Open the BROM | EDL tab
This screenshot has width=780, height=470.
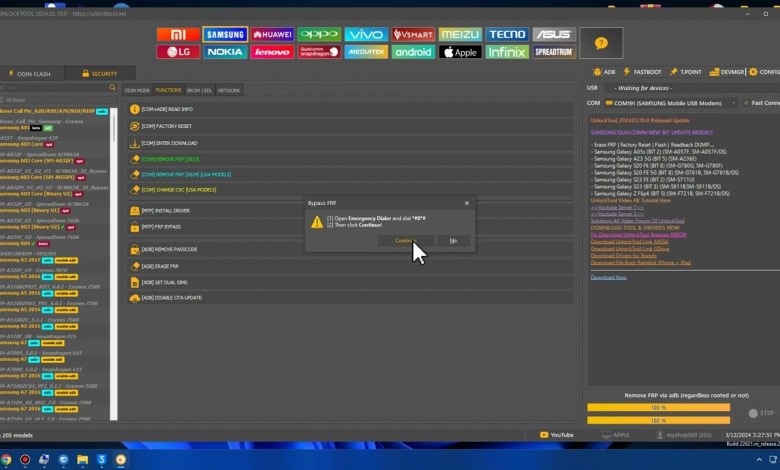[200, 90]
